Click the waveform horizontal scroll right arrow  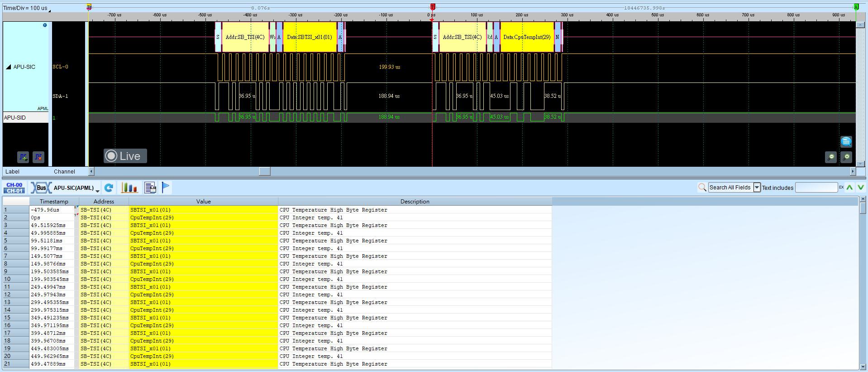coord(853,171)
